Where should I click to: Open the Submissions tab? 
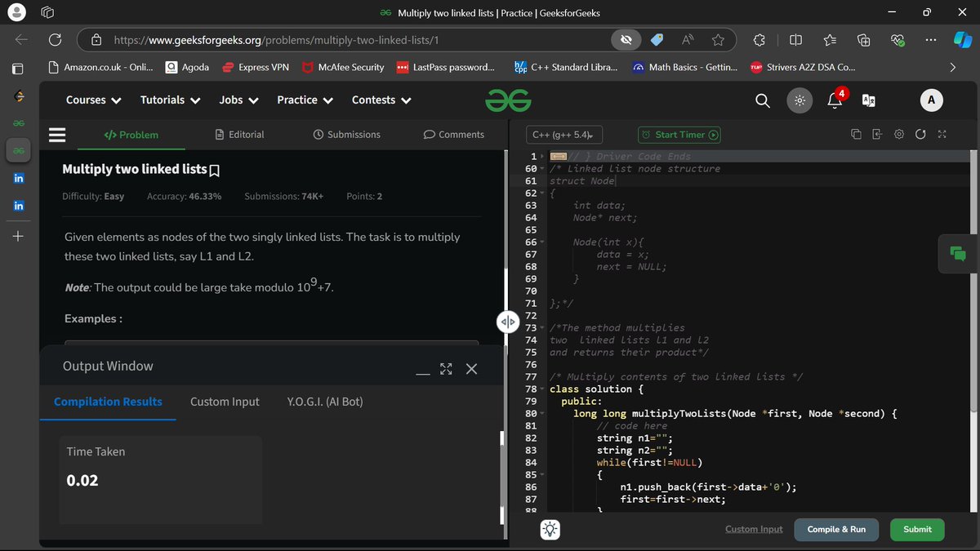click(x=347, y=135)
